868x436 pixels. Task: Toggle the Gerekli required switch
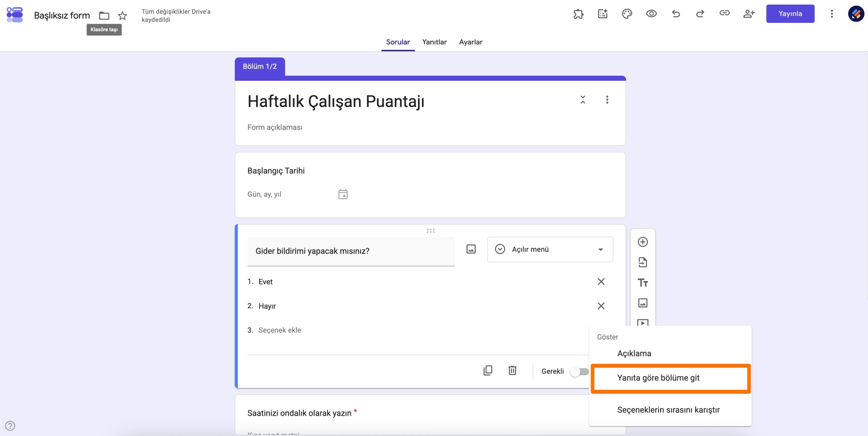coord(579,372)
